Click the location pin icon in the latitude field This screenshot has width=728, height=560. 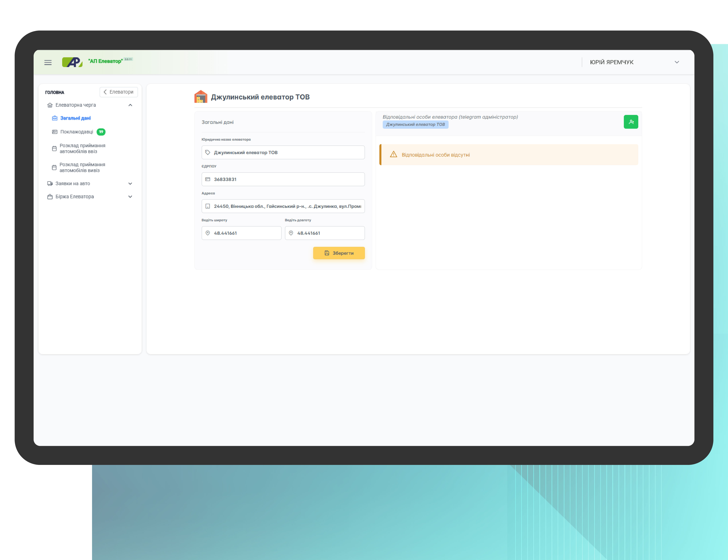[208, 233]
